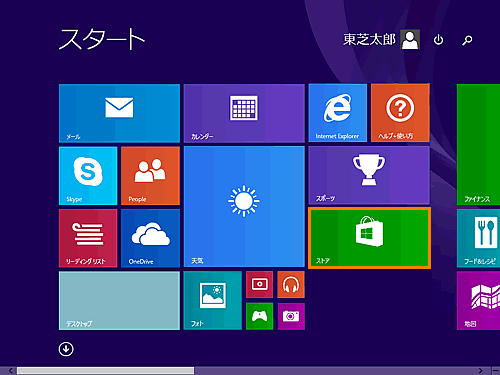500x375 pixels.
Task: Click the scrollbar right arrow
Action: click(x=480, y=371)
